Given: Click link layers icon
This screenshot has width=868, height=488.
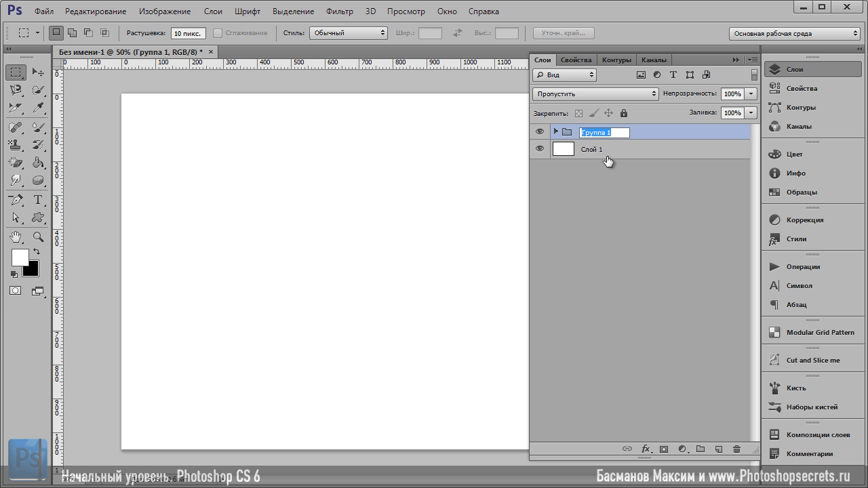Looking at the screenshot, I should pos(627,449).
